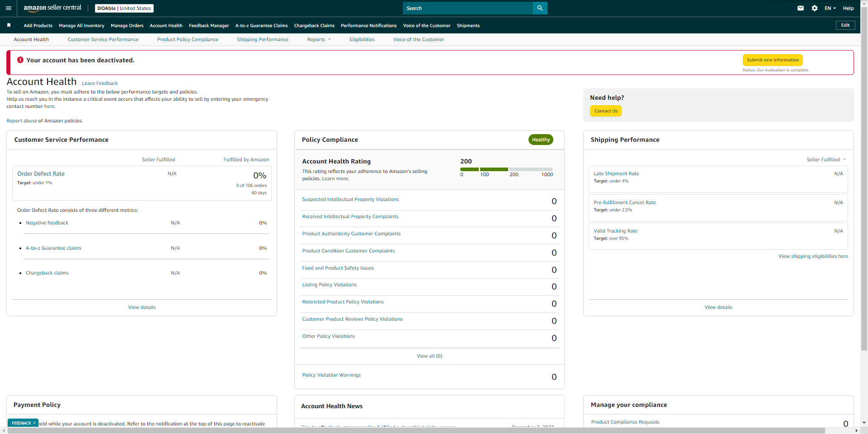Close the Feedback tag
868x434 pixels.
[x=34, y=423]
